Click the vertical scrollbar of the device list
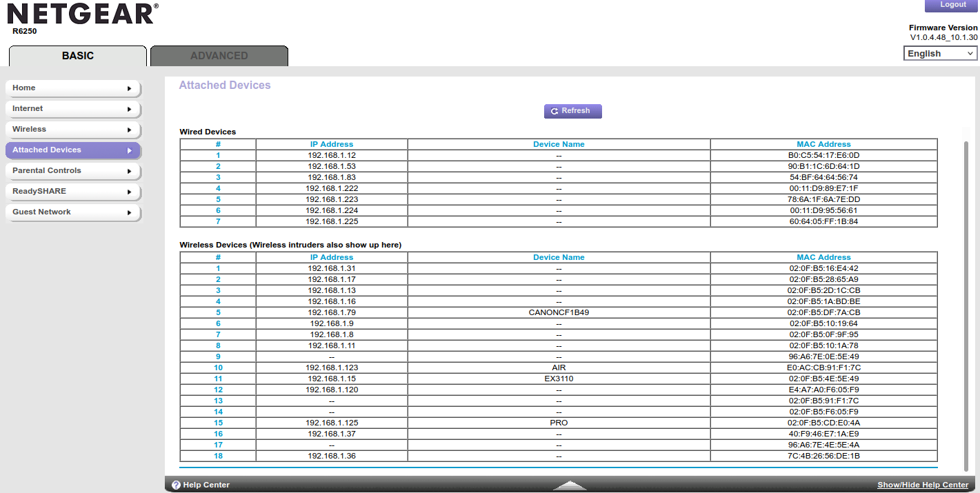Image resolution: width=980 pixels, height=493 pixels. [x=966, y=303]
